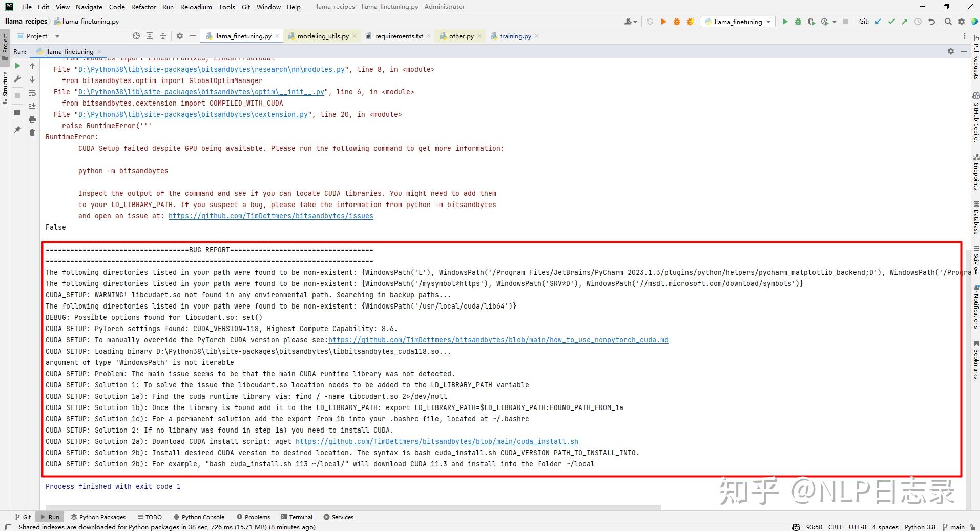Open Search Everywhere magnifier
Screen dimensions: 980x531
point(948,22)
